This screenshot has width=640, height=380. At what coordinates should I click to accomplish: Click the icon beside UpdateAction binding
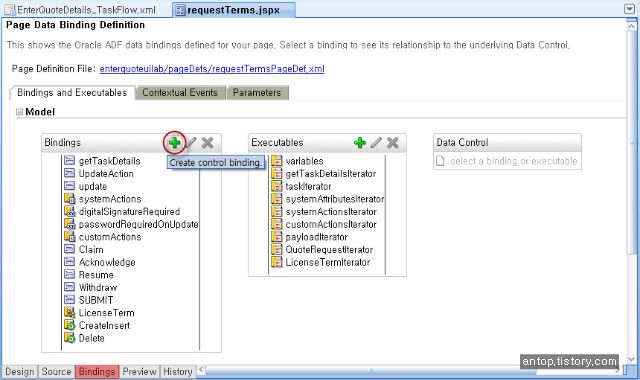[70, 173]
